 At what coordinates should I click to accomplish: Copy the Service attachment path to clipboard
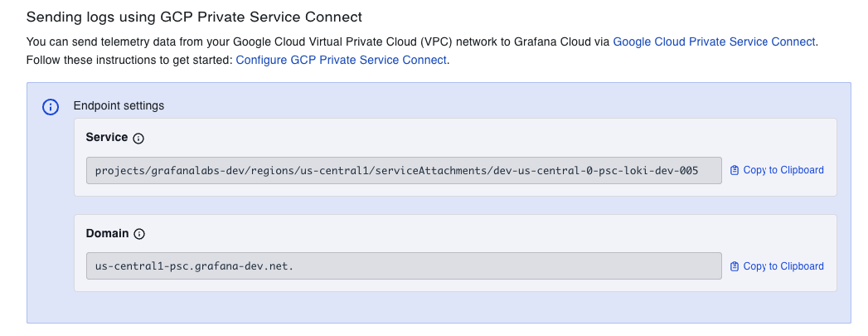pyautogui.click(x=783, y=170)
